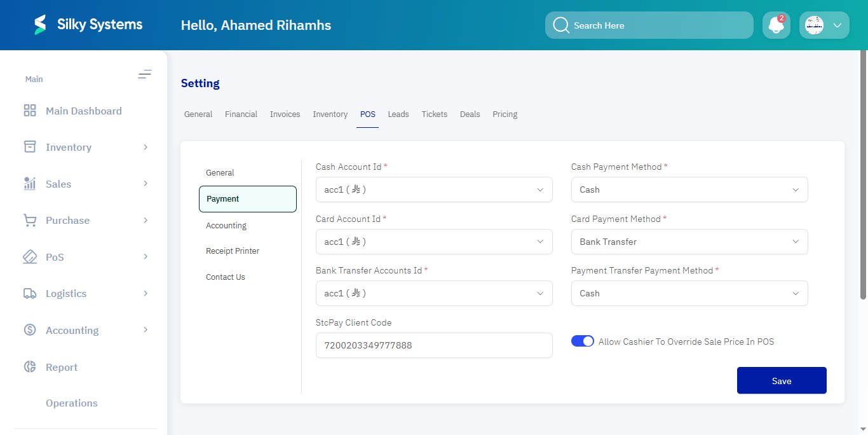Expand the Card Account Id dropdown

coord(434,241)
